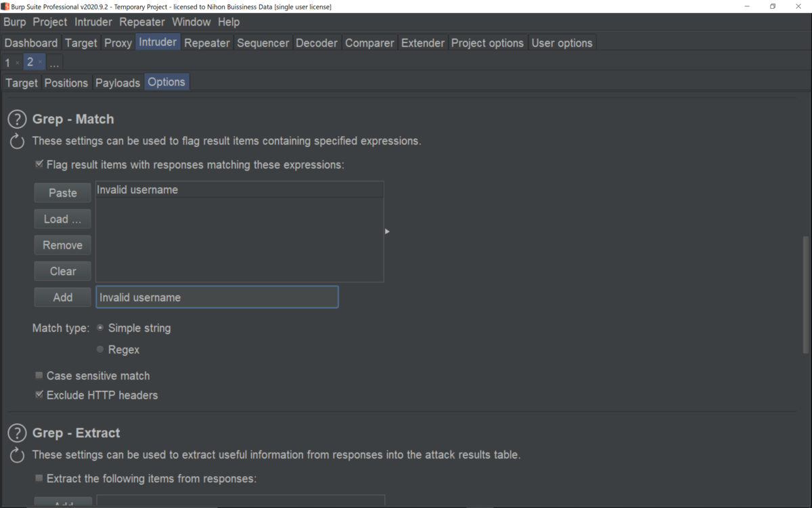
Task: Click the vertical scrollbar thumb
Action: [805, 294]
